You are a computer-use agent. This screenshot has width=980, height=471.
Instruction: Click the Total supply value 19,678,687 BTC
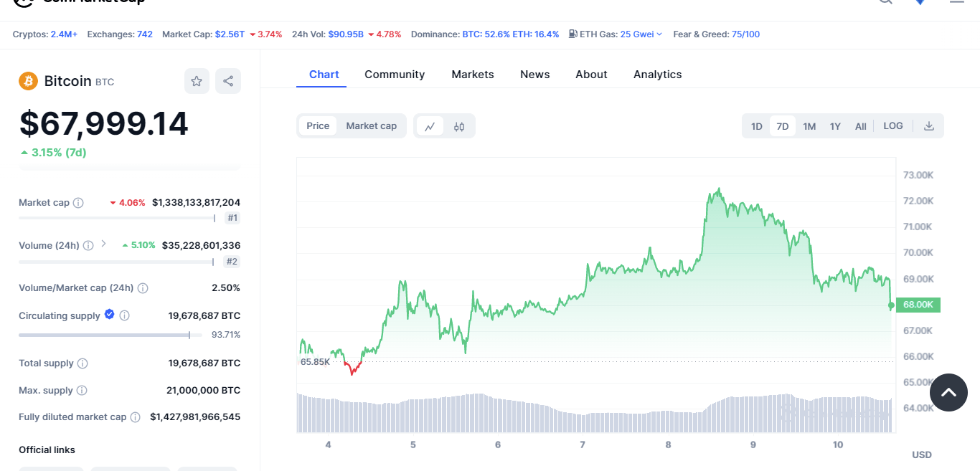(204, 363)
